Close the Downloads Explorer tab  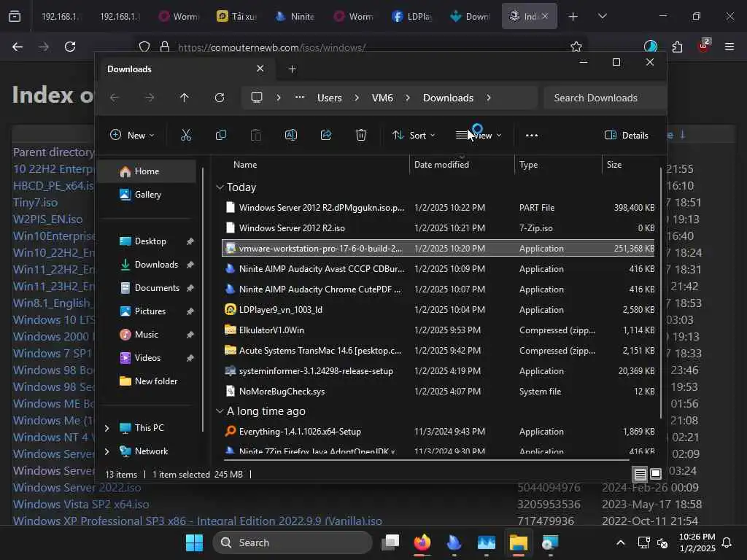260,69
